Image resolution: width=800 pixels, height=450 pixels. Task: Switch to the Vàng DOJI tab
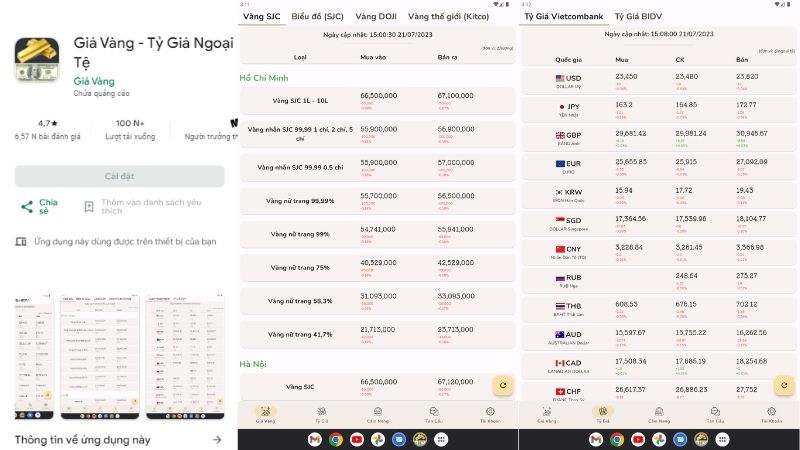pyautogui.click(x=376, y=16)
